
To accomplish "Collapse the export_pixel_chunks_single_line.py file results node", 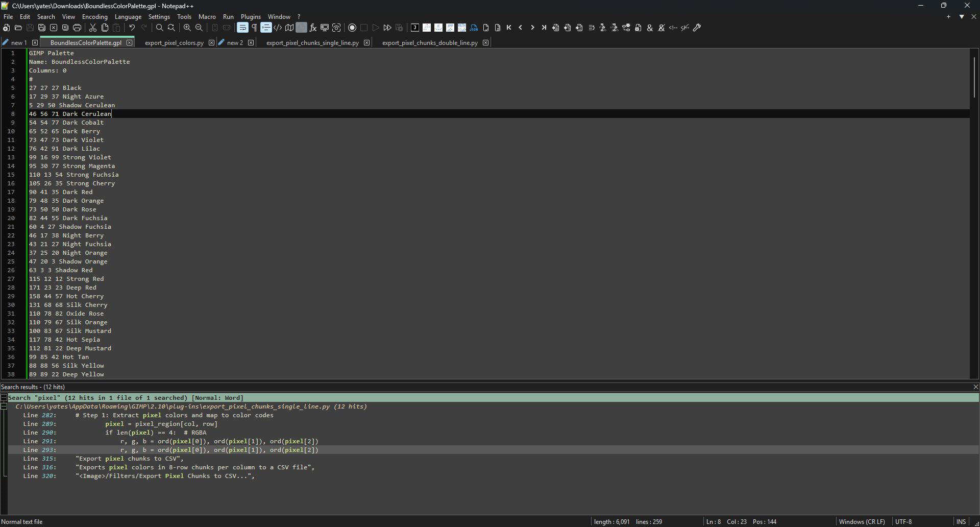I will click(x=4, y=406).
